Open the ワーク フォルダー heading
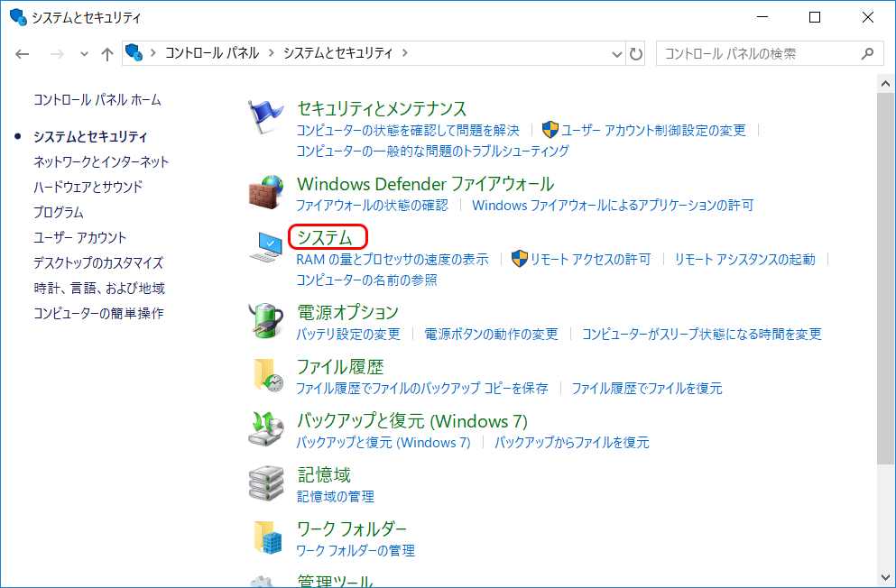The image size is (896, 588). (x=351, y=529)
